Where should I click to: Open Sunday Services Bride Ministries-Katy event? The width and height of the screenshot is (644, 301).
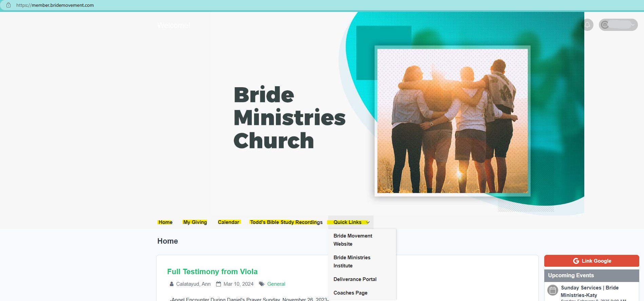point(589,291)
